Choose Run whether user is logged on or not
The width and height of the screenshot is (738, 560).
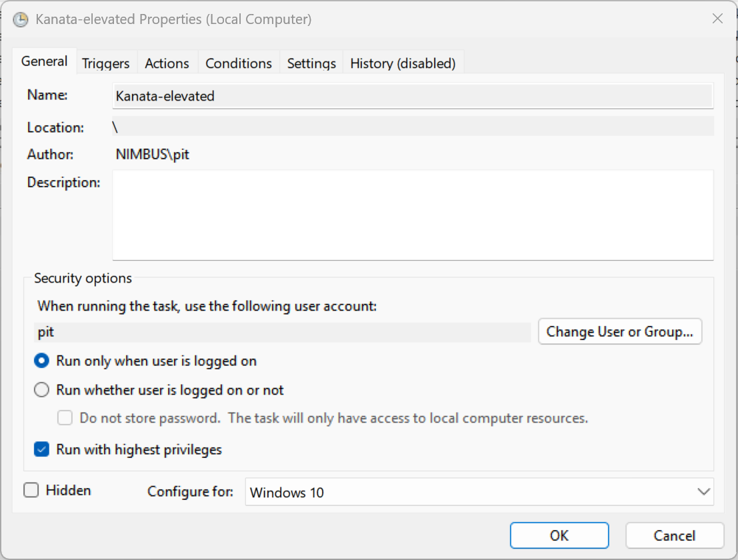42,390
